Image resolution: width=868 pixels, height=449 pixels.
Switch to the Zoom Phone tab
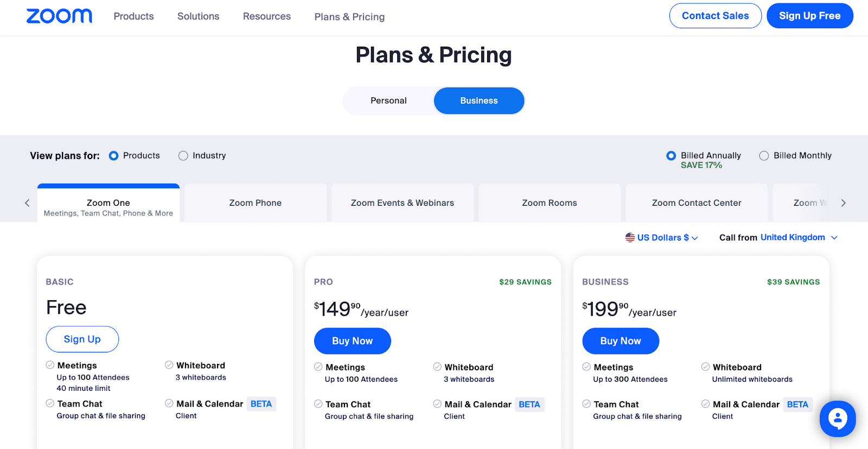click(255, 203)
